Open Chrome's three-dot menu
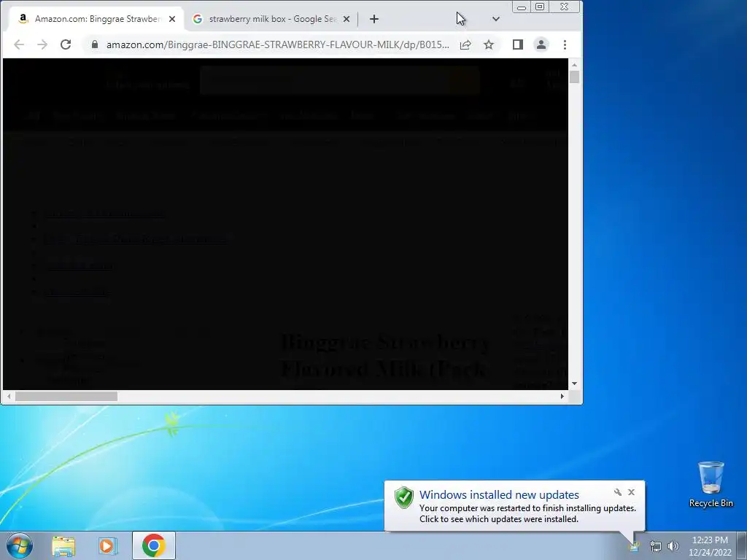 (565, 44)
